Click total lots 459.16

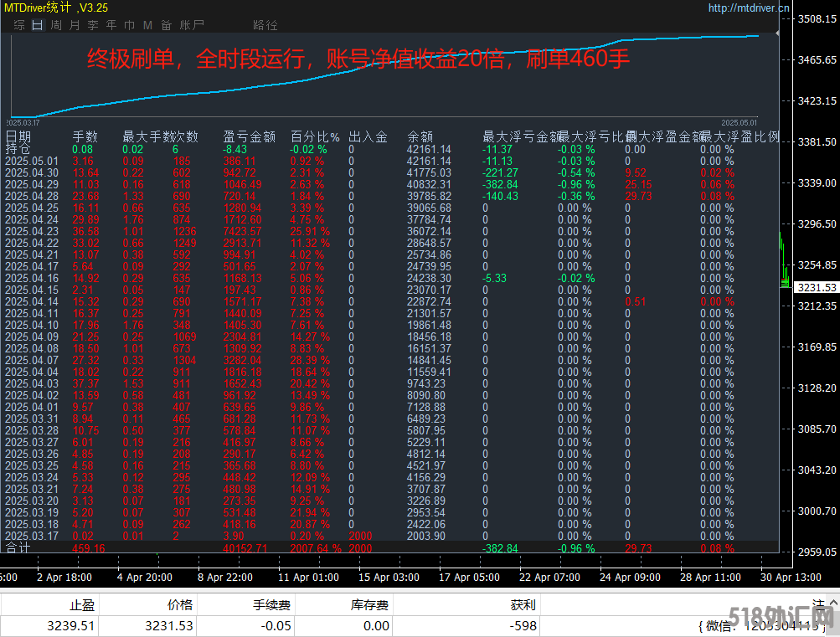(89, 548)
